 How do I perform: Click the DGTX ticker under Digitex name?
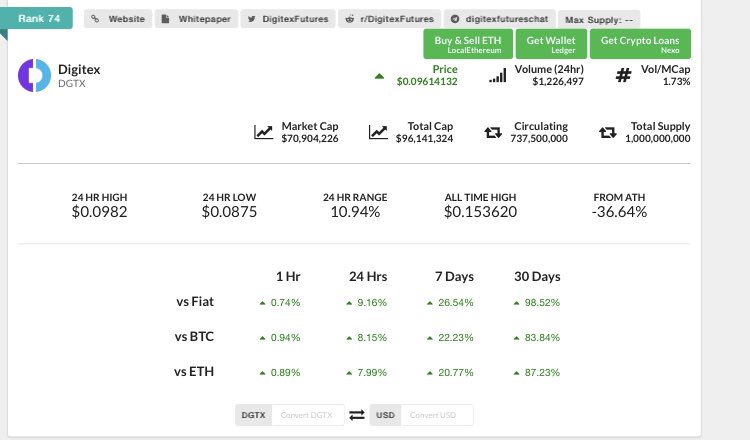pos(72,83)
